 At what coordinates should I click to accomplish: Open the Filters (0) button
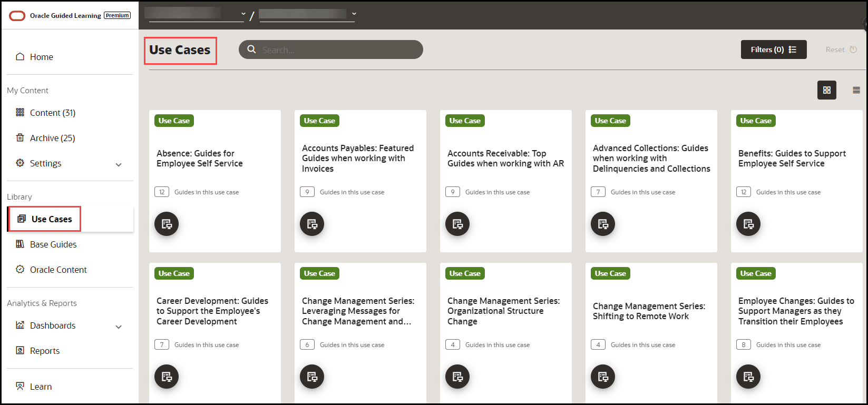tap(774, 50)
